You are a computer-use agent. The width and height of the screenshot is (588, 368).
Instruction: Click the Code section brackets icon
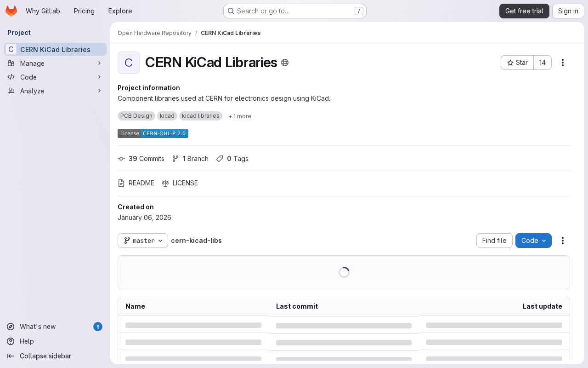(11, 77)
